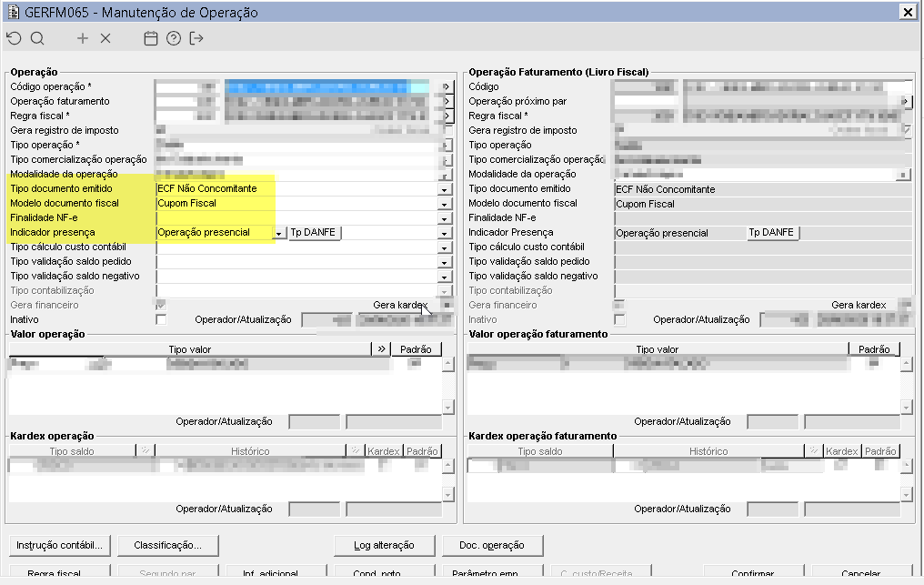The width and height of the screenshot is (924, 585).
Task: Click first Operador/Atualização field under Kardex operação faturamento
Action: pos(772,509)
